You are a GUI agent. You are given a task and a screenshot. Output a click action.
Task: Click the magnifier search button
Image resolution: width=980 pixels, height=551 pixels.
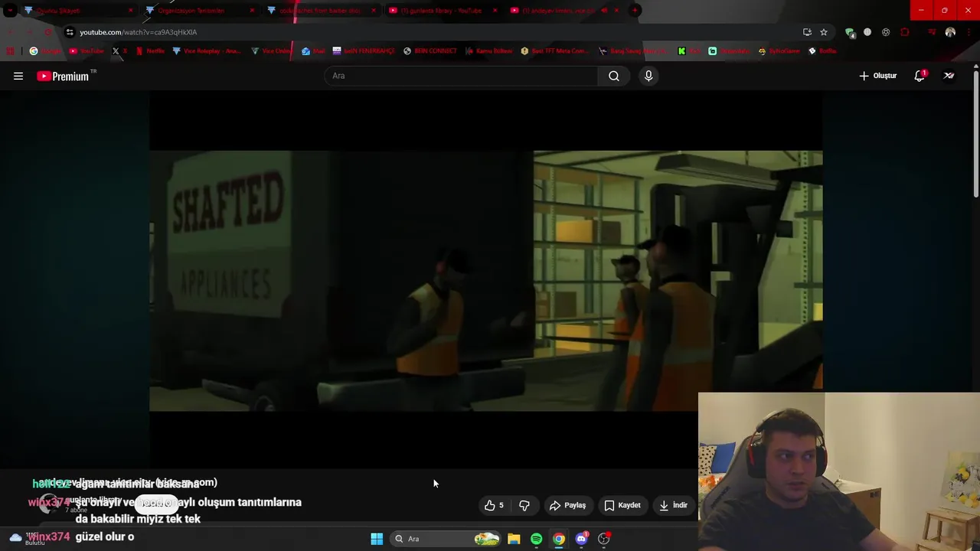pos(614,76)
